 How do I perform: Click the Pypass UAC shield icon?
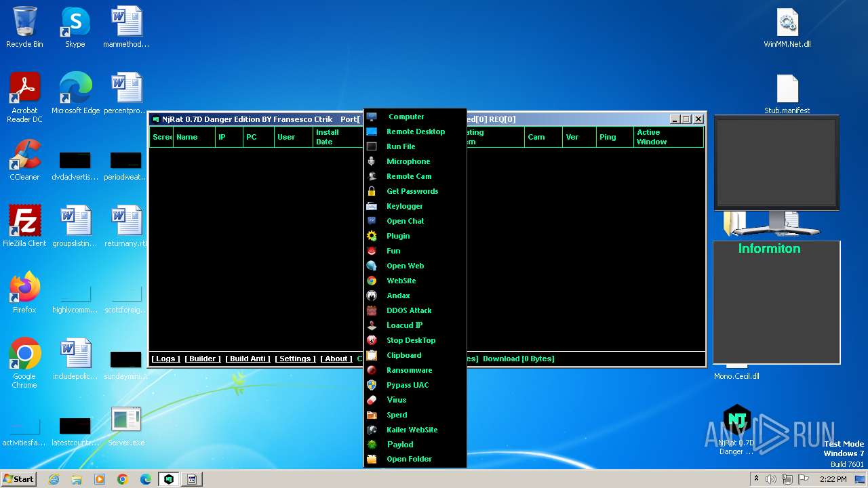(372, 385)
